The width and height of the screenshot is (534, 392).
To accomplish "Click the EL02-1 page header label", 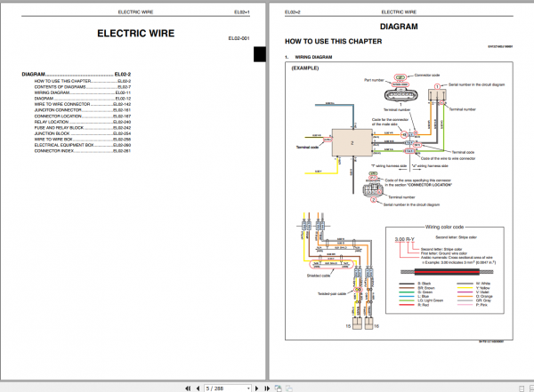I will [242, 12].
